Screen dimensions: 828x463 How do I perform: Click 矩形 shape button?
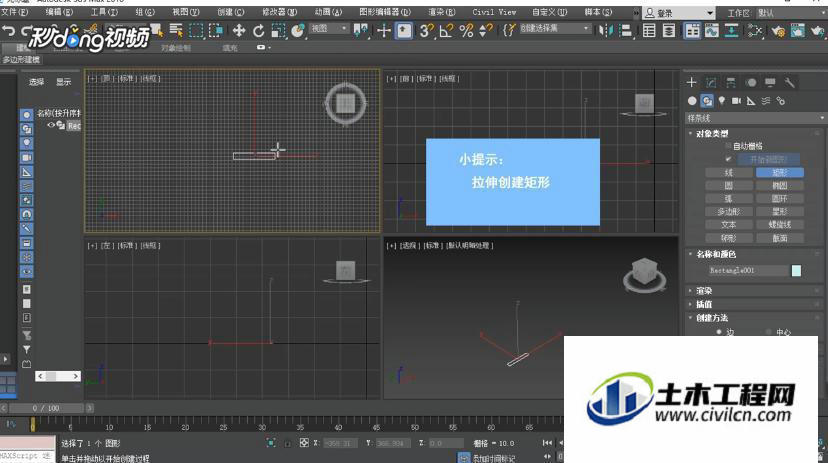(780, 173)
